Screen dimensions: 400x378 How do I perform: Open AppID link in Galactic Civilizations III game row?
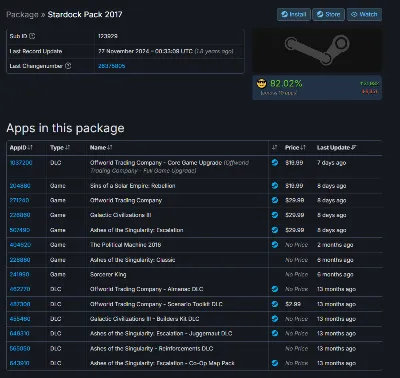(20, 215)
